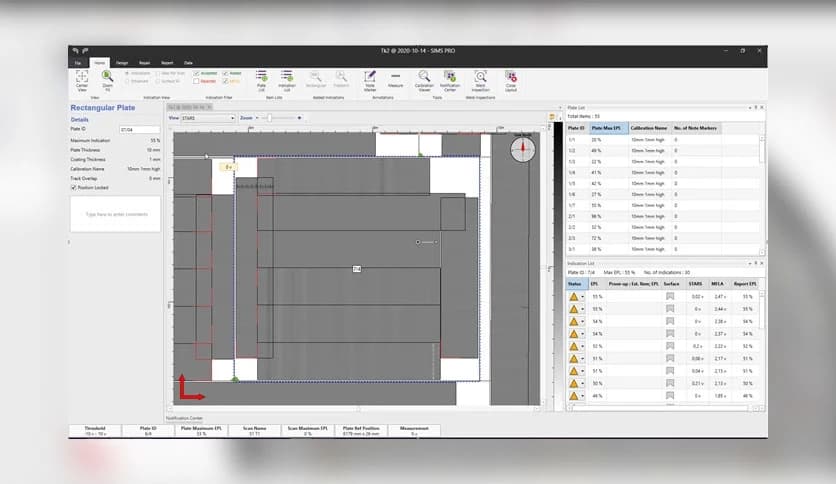Switch to the Report ribbon tab
This screenshot has height=484, width=836.
coord(167,62)
